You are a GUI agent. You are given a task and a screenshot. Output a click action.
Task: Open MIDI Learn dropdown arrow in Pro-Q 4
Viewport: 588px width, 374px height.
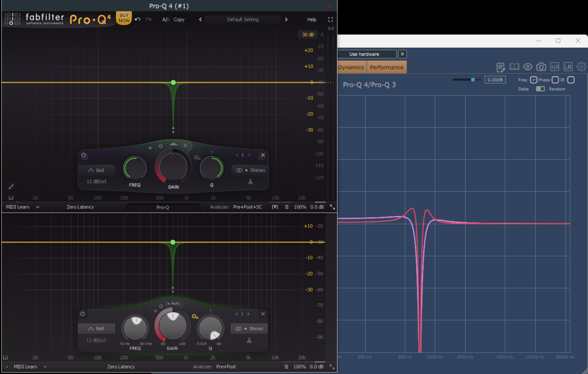[x=37, y=207]
